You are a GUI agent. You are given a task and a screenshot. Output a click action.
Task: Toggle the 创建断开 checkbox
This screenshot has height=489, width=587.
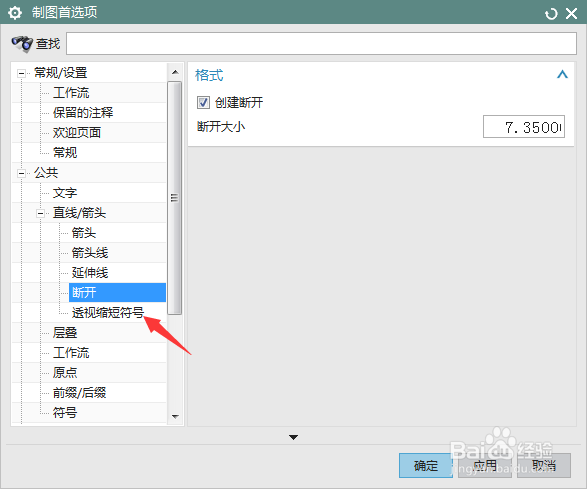[x=203, y=102]
